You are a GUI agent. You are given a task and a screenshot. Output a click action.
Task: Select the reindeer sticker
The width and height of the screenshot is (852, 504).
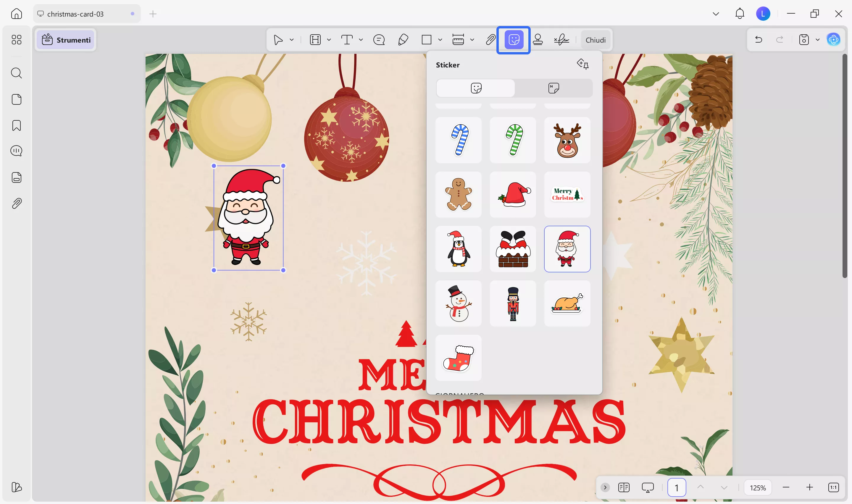(x=567, y=140)
